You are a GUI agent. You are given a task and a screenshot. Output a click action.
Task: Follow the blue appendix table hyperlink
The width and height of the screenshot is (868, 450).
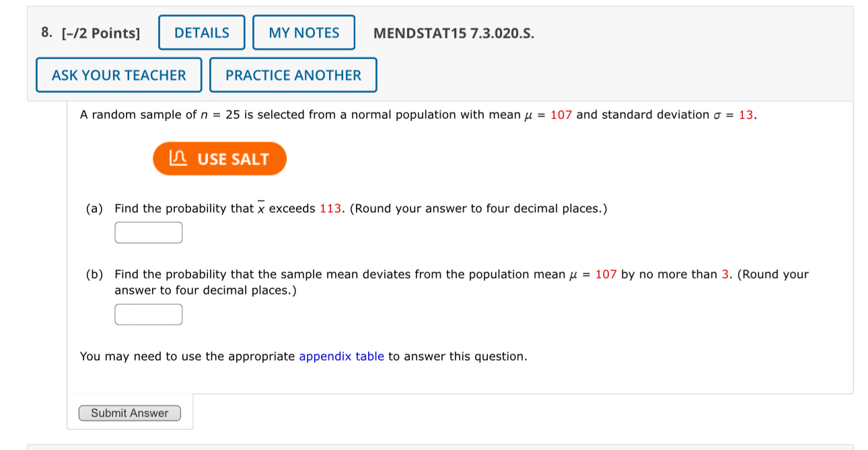340,356
